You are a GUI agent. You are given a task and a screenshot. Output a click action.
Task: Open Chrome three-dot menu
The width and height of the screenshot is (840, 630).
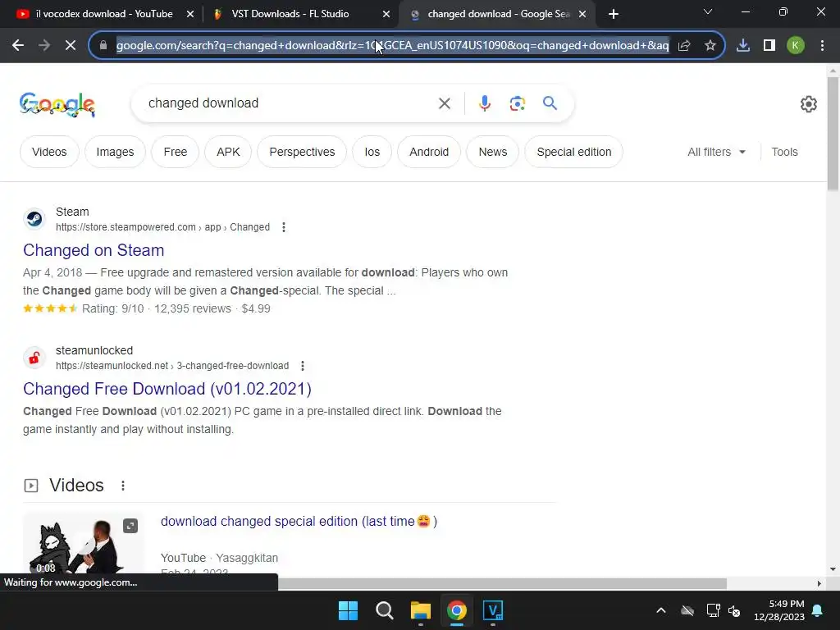point(822,46)
